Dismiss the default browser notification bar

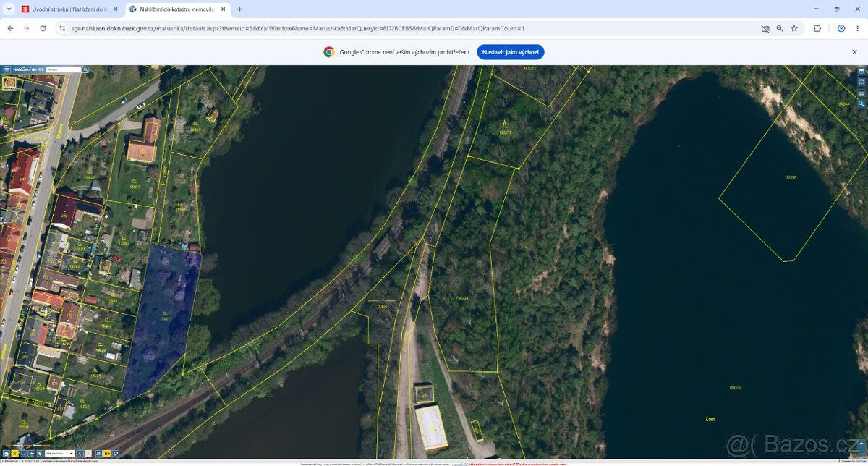(854, 52)
